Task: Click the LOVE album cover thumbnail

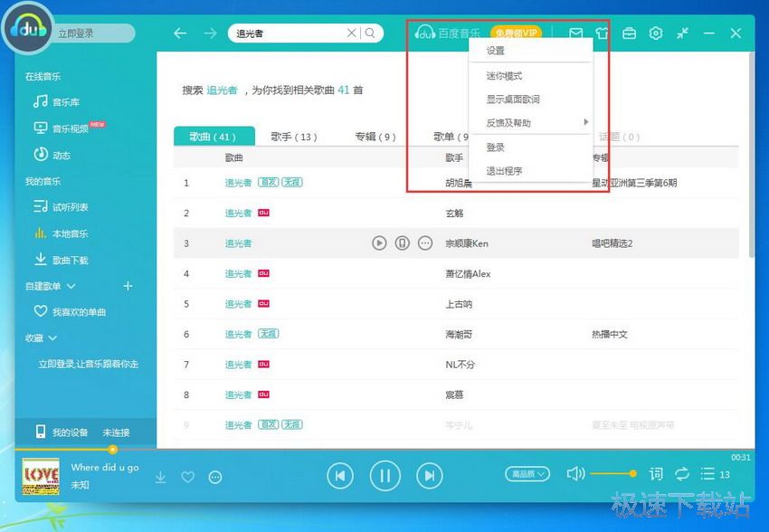Action: (x=41, y=476)
